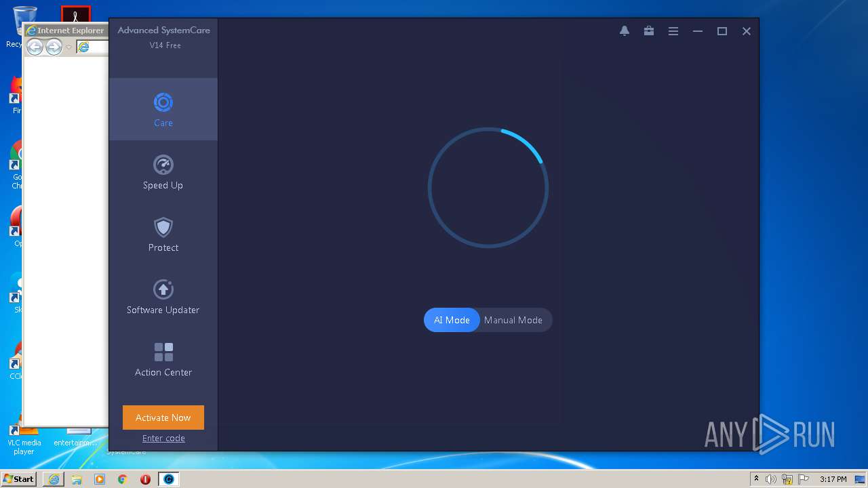The image size is (868, 488).
Task: Click Forward in Internet Explorer window
Action: click(54, 47)
